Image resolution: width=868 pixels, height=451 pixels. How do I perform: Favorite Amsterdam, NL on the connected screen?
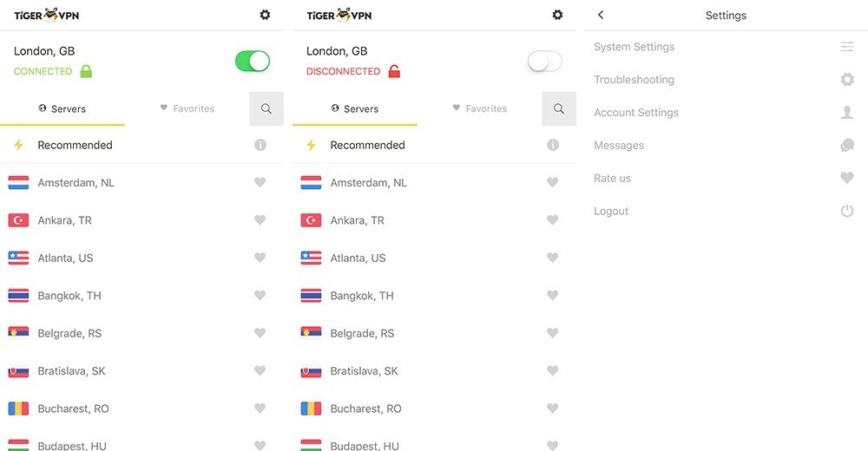coord(260,182)
